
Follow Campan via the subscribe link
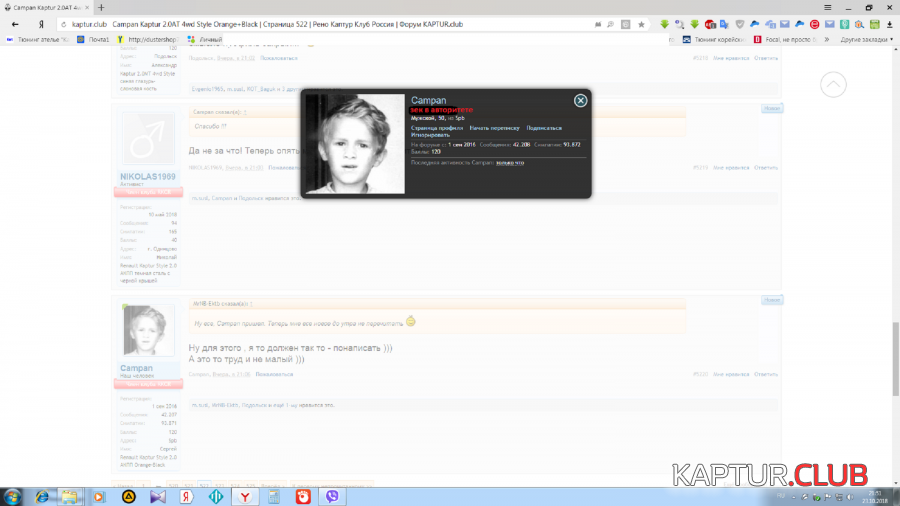(x=544, y=128)
